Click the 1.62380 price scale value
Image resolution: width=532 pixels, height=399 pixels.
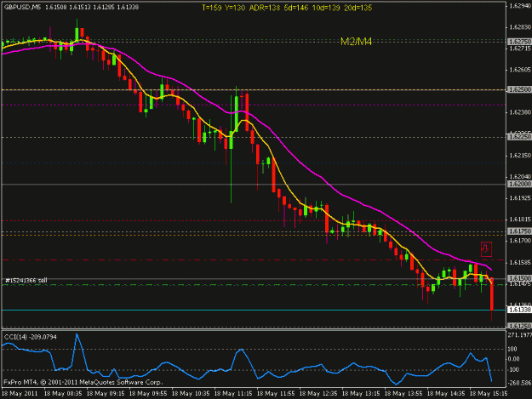520,112
